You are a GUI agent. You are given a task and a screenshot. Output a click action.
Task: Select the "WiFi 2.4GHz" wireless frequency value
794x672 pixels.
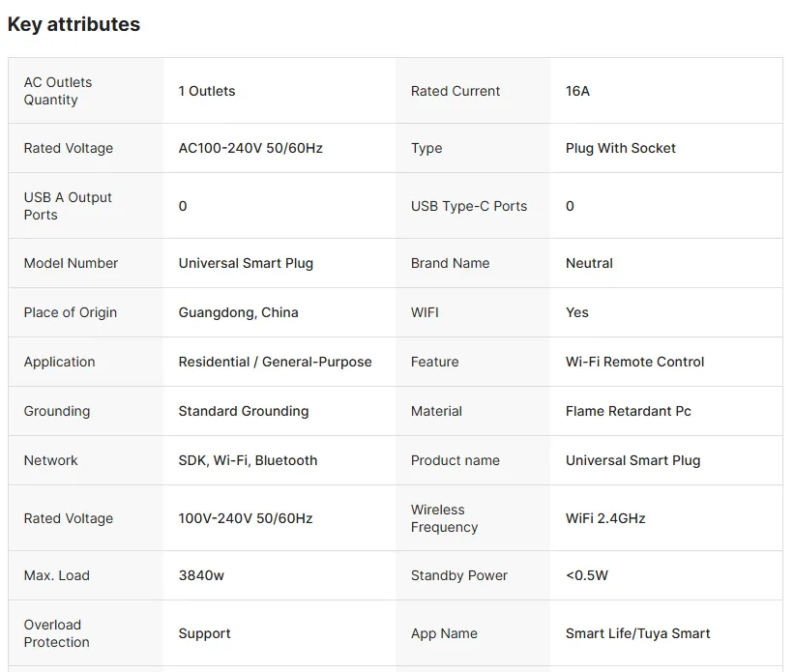coord(605,518)
